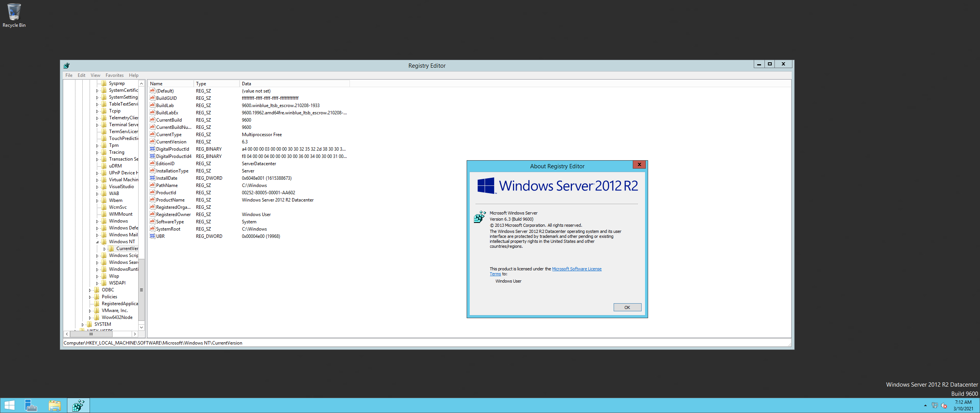Expand the Wow6432Node tree node

90,318
